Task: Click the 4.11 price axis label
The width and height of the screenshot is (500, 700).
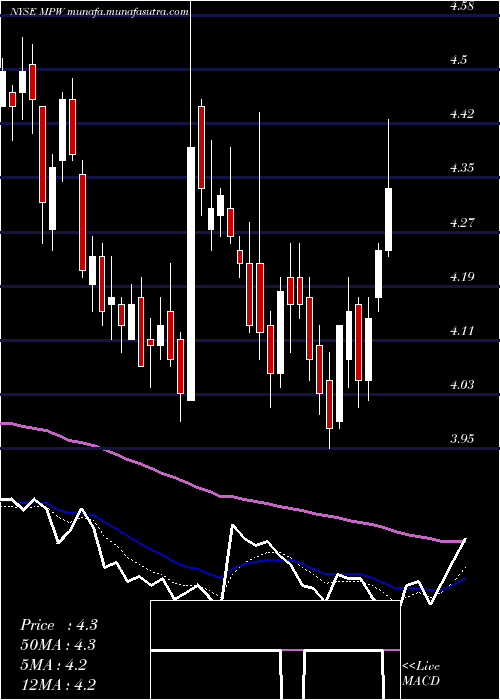Action: click(x=461, y=331)
